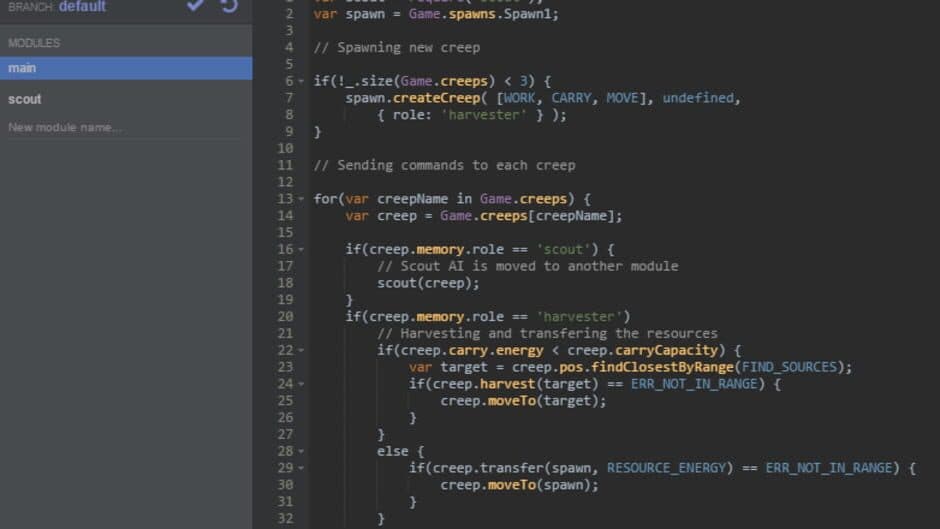Fold the else block at line 28
Viewport: 940px width, 529px height.
coord(301,452)
